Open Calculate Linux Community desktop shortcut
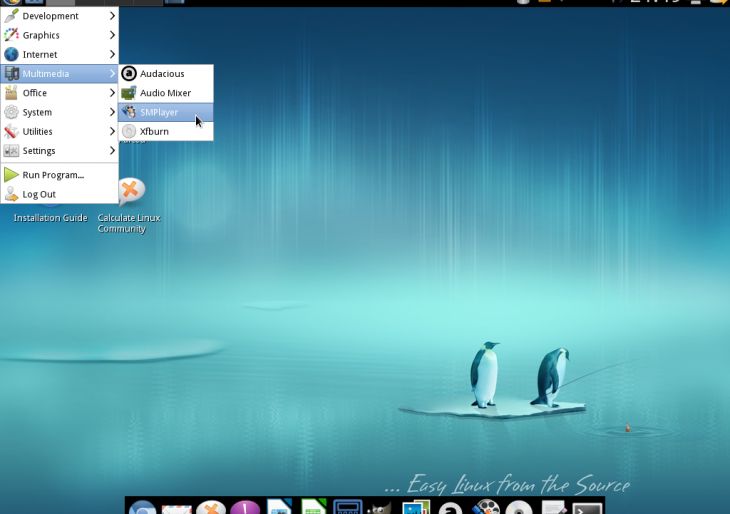Viewport: 730px width, 514px height. point(129,195)
